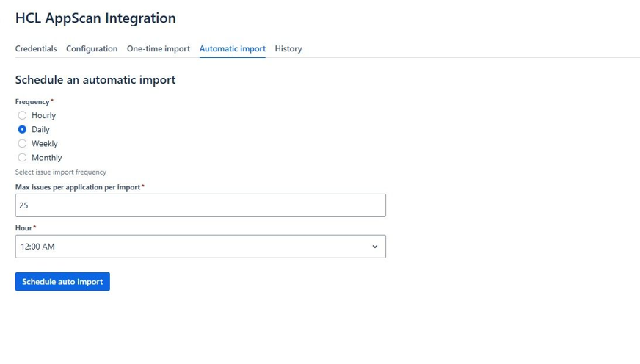Click the value 25 in the input
The width and height of the screenshot is (640, 364).
point(24,205)
